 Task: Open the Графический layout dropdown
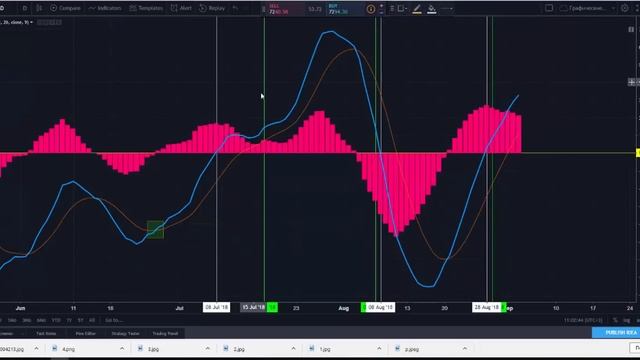tap(587, 8)
